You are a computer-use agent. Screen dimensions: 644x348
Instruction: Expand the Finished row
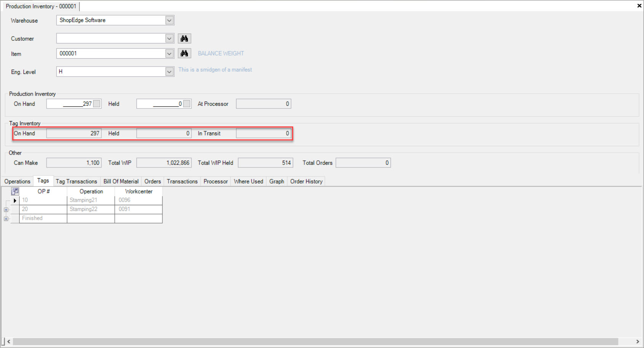[6, 219]
